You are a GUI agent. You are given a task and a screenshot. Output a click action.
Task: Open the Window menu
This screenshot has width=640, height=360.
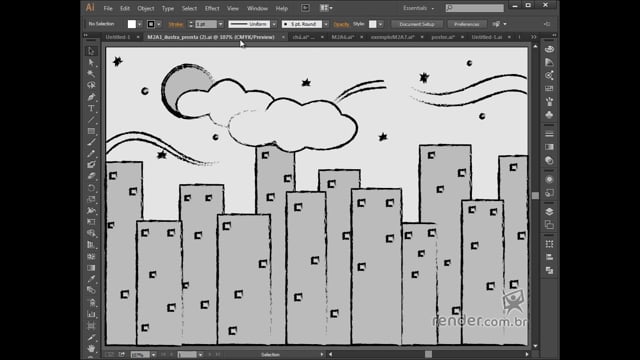pos(257,8)
